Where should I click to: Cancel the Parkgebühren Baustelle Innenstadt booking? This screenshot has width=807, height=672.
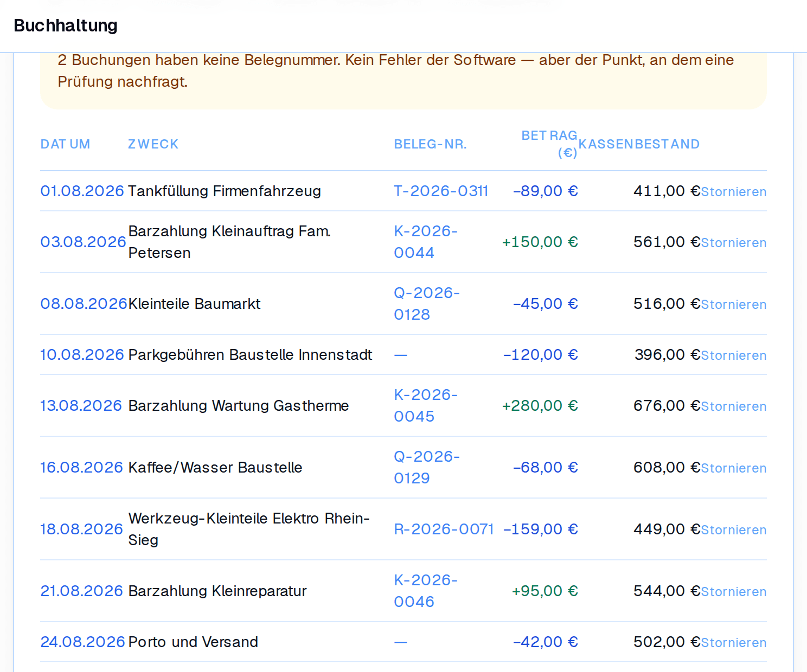coord(733,356)
